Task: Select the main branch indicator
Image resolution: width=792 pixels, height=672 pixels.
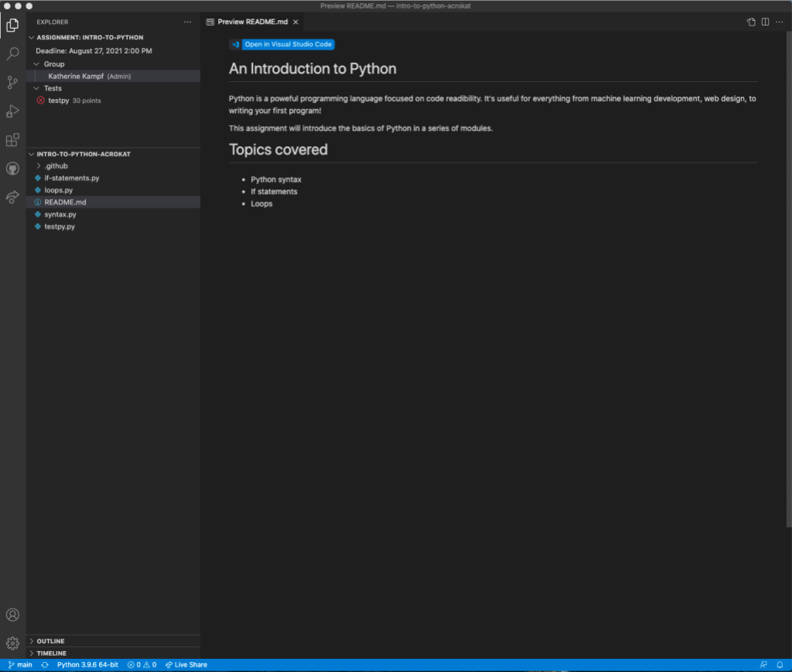Action: click(20, 664)
